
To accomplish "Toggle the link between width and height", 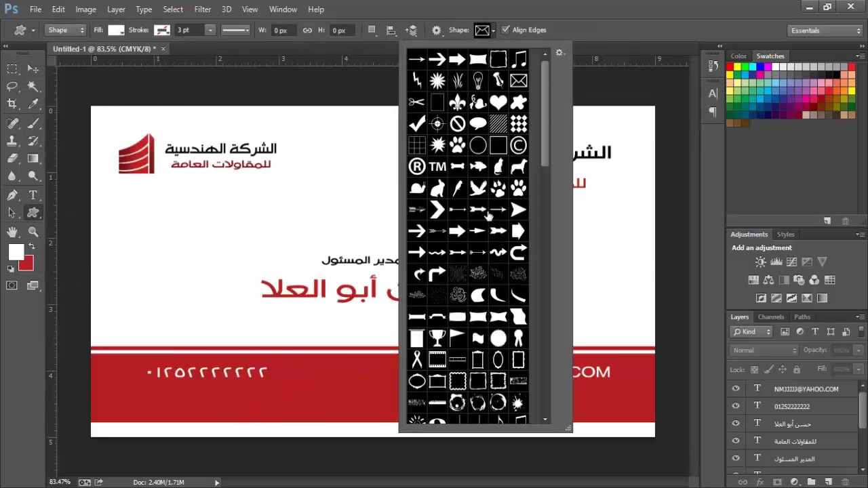I will tap(307, 30).
